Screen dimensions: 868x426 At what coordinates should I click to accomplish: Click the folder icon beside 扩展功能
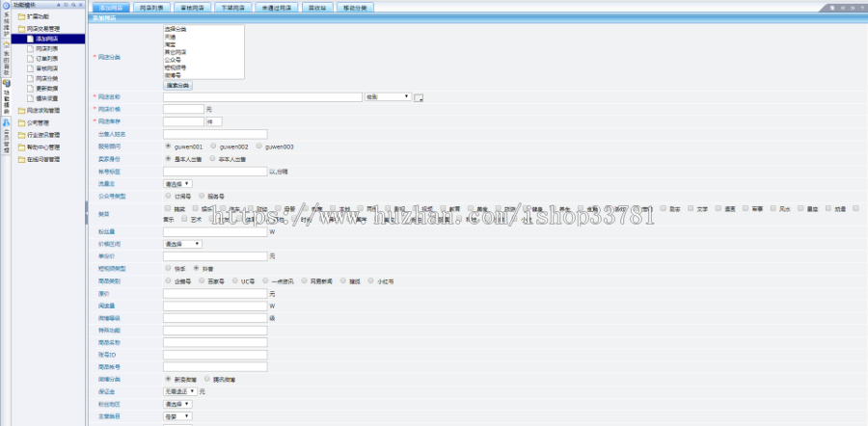(x=21, y=16)
